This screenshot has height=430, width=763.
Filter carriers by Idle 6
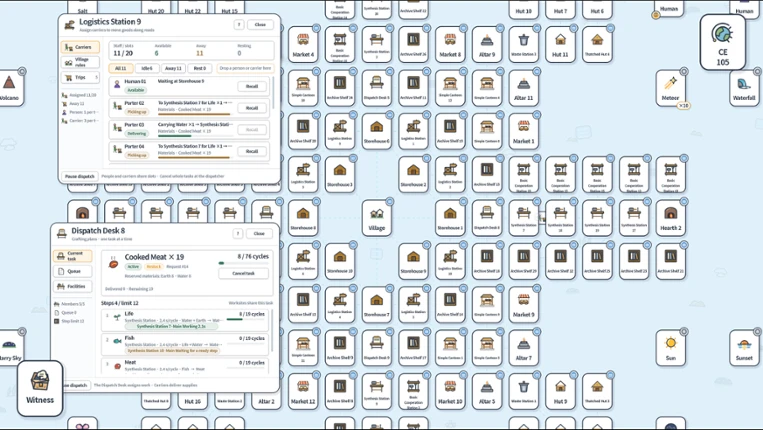pyautogui.click(x=147, y=69)
